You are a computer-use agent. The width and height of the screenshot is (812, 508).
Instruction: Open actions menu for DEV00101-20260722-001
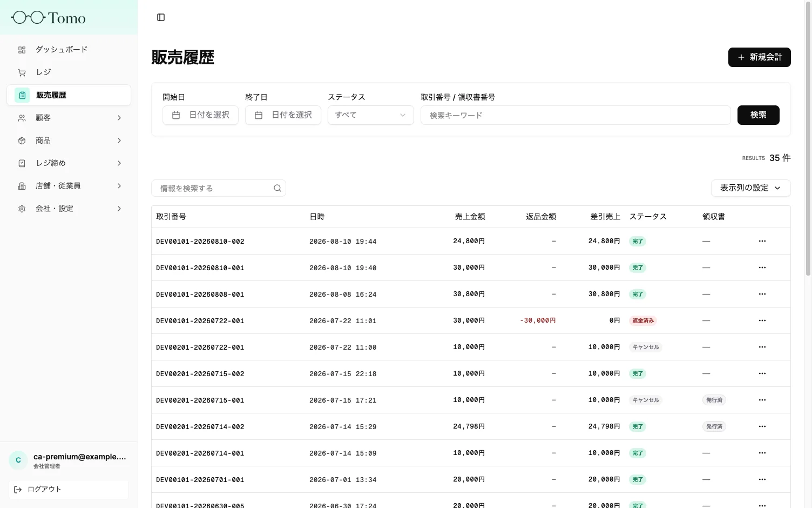(x=762, y=320)
